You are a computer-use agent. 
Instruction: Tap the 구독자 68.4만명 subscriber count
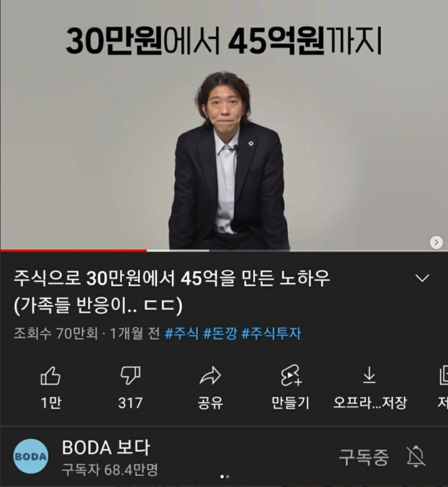click(x=110, y=469)
